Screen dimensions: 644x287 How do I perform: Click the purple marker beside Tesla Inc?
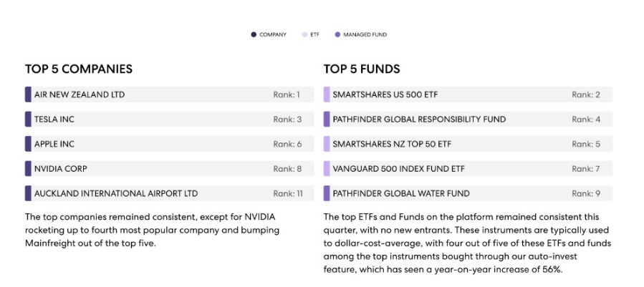click(x=28, y=120)
